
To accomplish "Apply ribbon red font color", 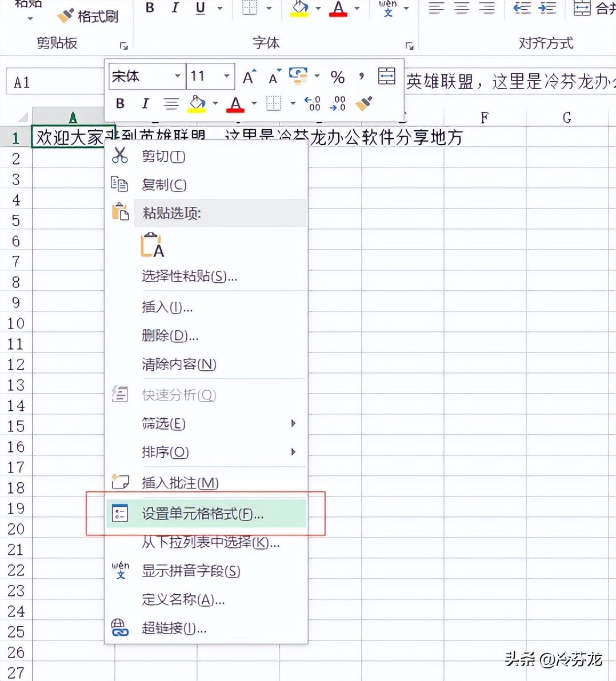I will (x=338, y=8).
